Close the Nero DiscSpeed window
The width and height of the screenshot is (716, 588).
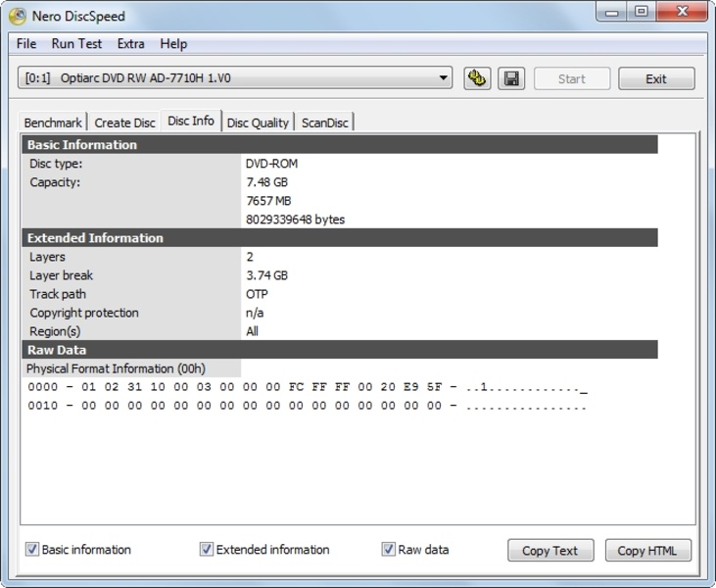tap(682, 12)
